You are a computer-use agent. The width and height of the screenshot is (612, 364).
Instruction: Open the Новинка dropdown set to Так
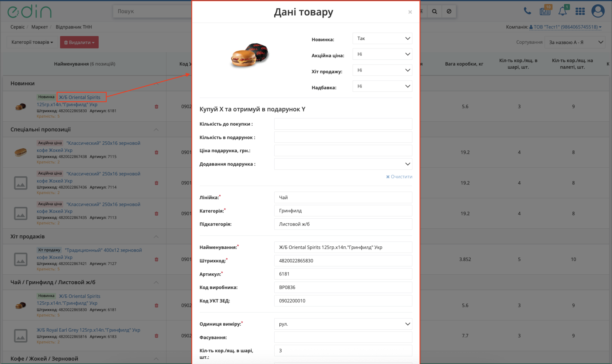click(x=382, y=38)
